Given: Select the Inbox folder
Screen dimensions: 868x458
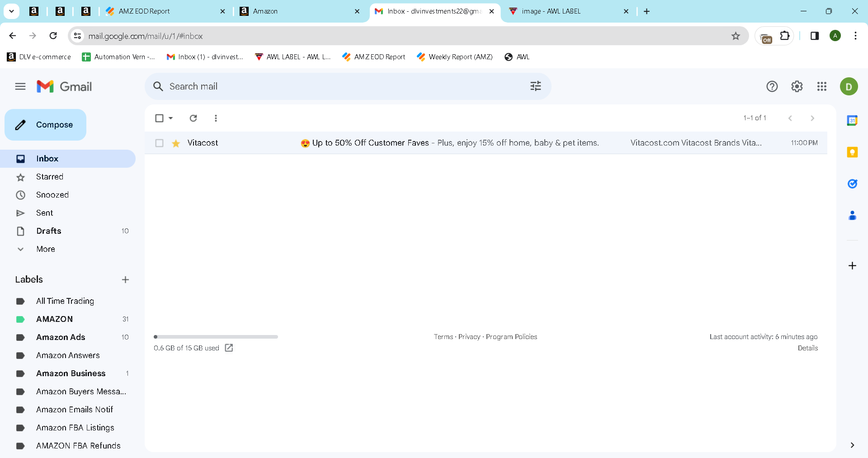Looking at the screenshot, I should point(68,159).
